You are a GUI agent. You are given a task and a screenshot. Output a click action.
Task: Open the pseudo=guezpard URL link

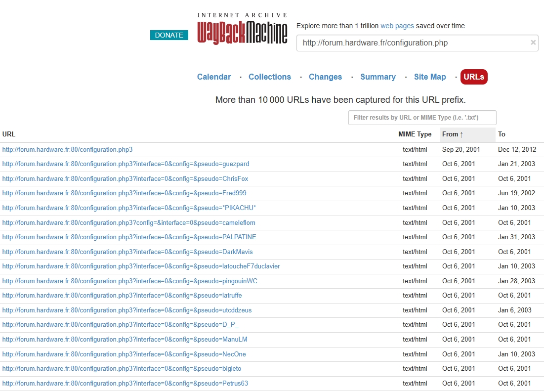126,164
